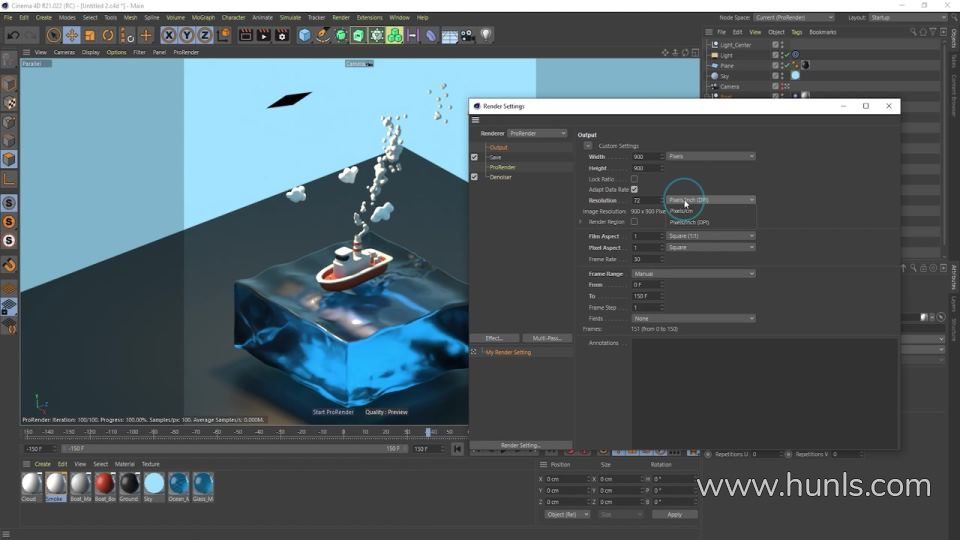
Task: Click the Light bulb icon in the toolbar
Action: tap(486, 35)
